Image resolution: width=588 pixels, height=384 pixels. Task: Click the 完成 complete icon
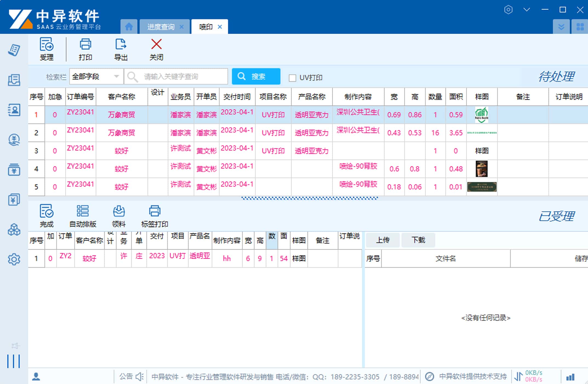(x=47, y=211)
